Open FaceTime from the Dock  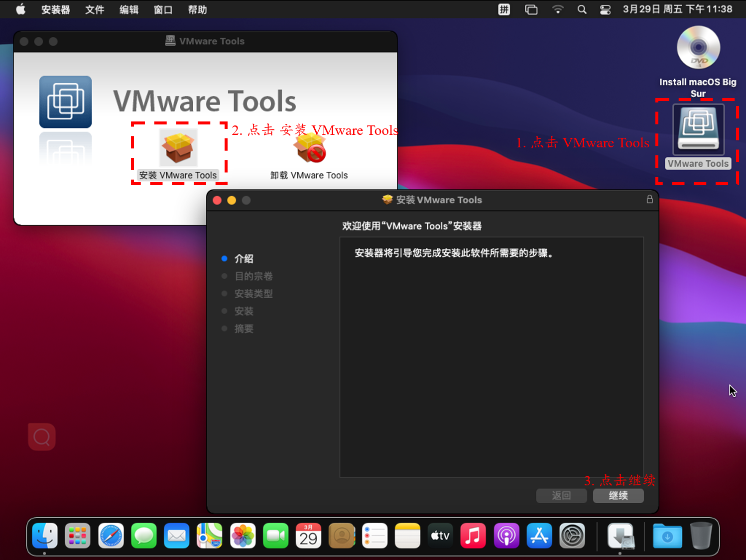(x=275, y=536)
